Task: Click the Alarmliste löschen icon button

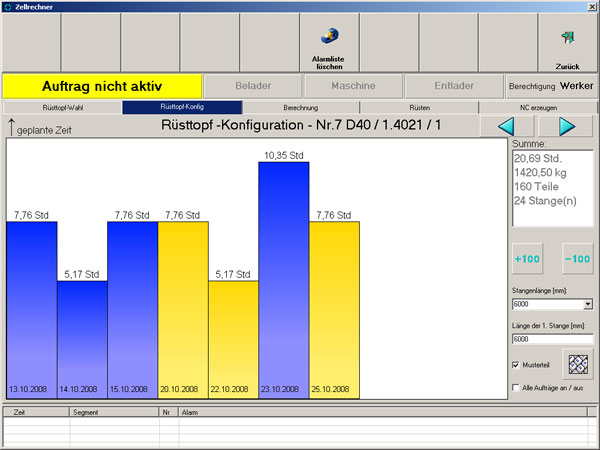Action: pos(329,42)
